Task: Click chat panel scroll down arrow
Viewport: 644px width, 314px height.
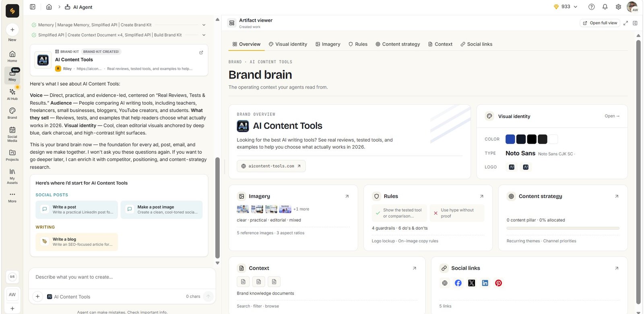Action: point(217,263)
